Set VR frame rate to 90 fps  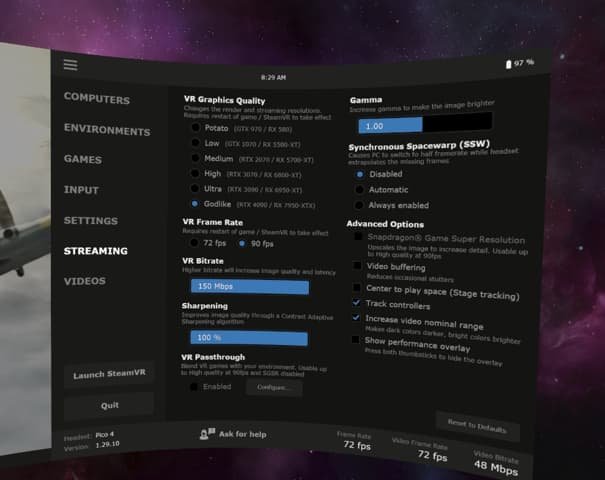click(242, 243)
